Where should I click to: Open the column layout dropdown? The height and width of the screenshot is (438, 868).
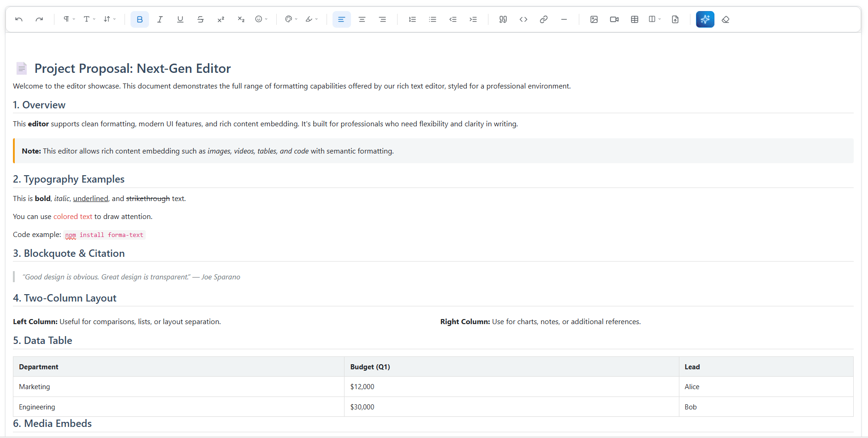coord(655,19)
